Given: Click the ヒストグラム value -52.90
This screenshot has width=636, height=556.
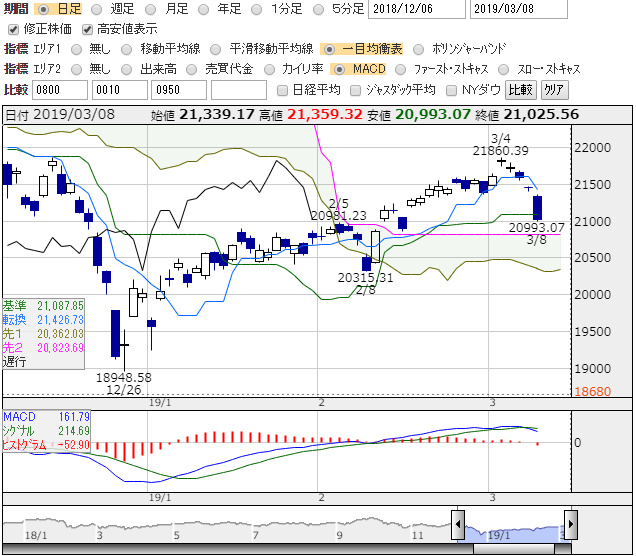Looking at the screenshot, I should 71,445.
